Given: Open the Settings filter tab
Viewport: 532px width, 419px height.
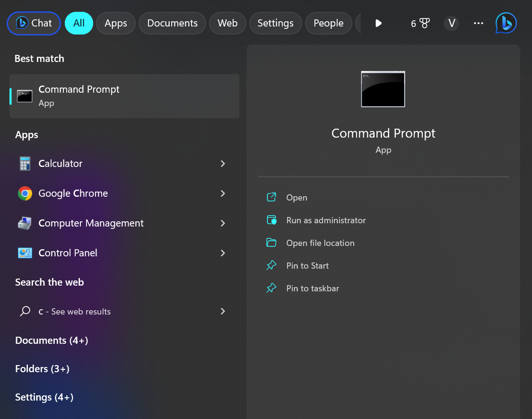Looking at the screenshot, I should pos(275,23).
